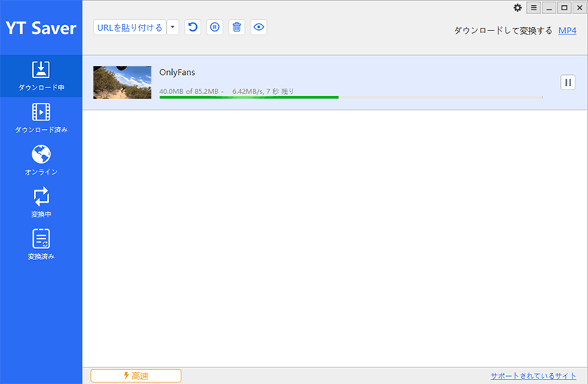Viewport: 588px width, 384px height.
Task: Open the MP4 format link
Action: [567, 31]
